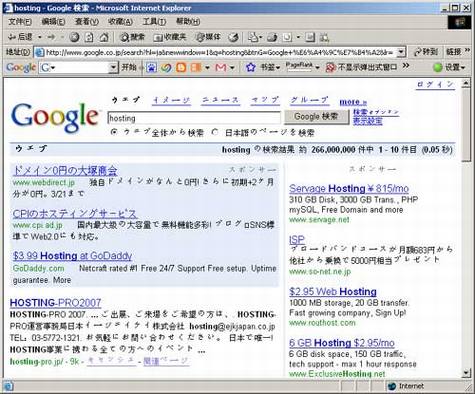Click the Google search button
The width and height of the screenshot is (475, 394).
[316, 117]
